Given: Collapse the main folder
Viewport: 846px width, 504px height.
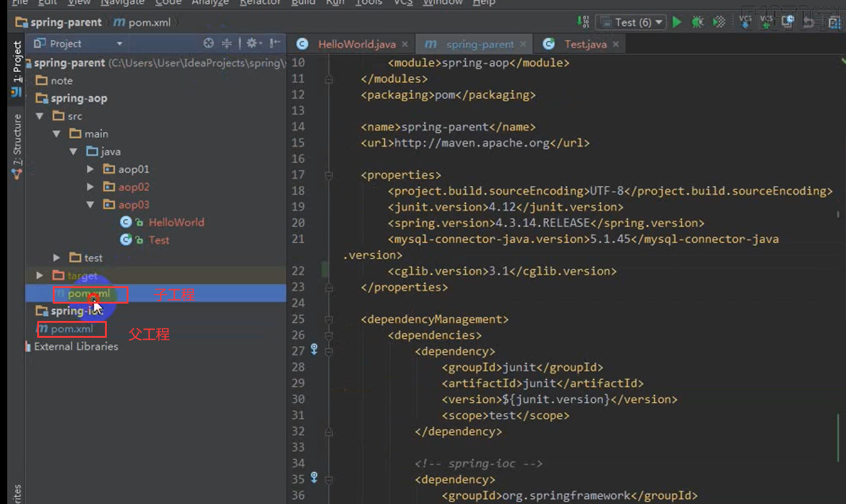Looking at the screenshot, I should click(57, 134).
